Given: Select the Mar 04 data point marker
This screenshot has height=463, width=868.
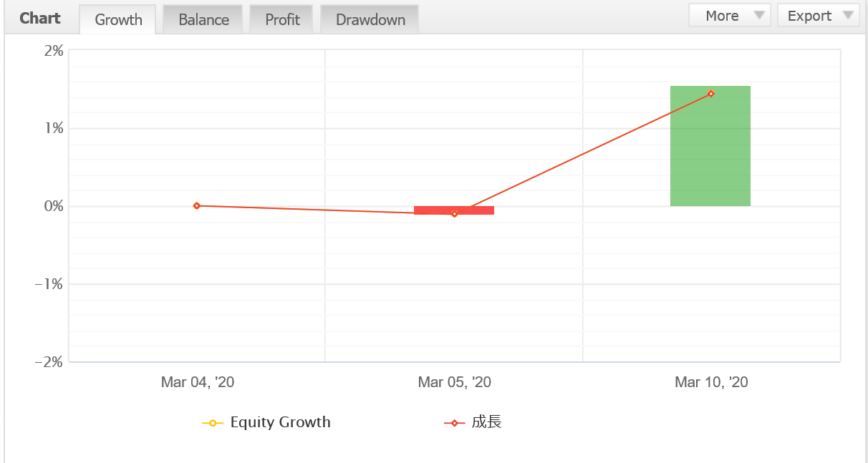Looking at the screenshot, I should (x=196, y=205).
